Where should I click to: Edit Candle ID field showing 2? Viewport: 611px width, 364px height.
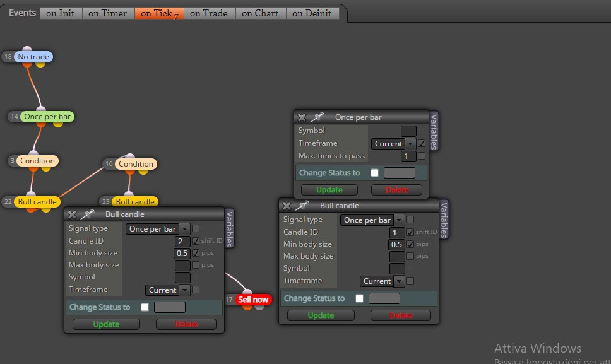(x=182, y=242)
